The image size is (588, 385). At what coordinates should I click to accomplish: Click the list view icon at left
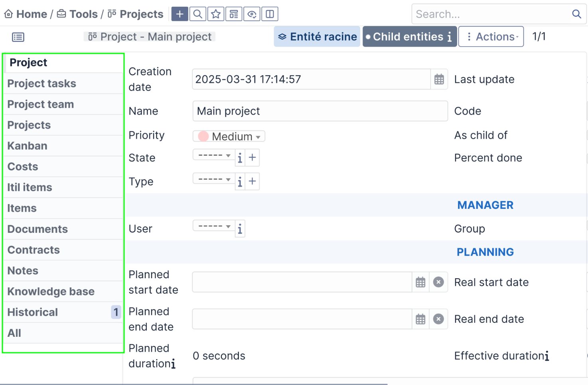click(x=18, y=37)
